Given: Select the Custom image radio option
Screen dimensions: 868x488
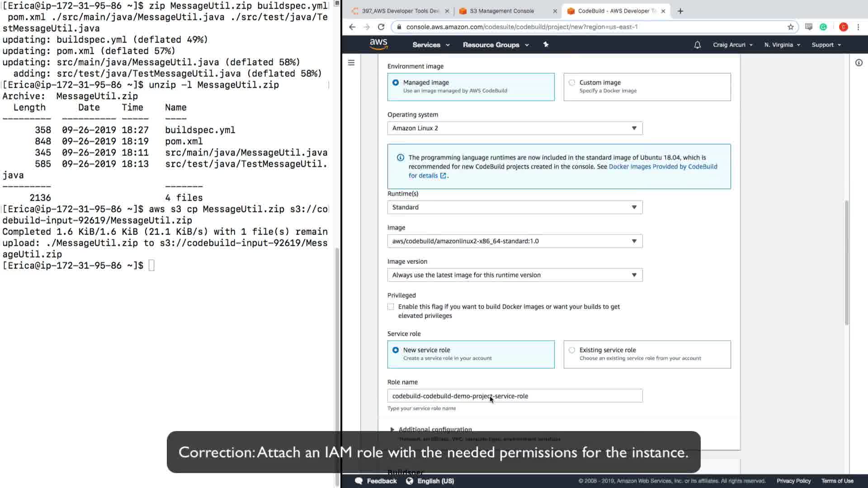Looking at the screenshot, I should coord(572,83).
